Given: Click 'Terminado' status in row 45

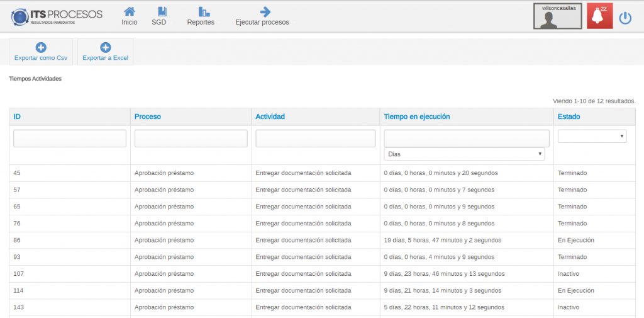Looking at the screenshot, I should tap(572, 173).
